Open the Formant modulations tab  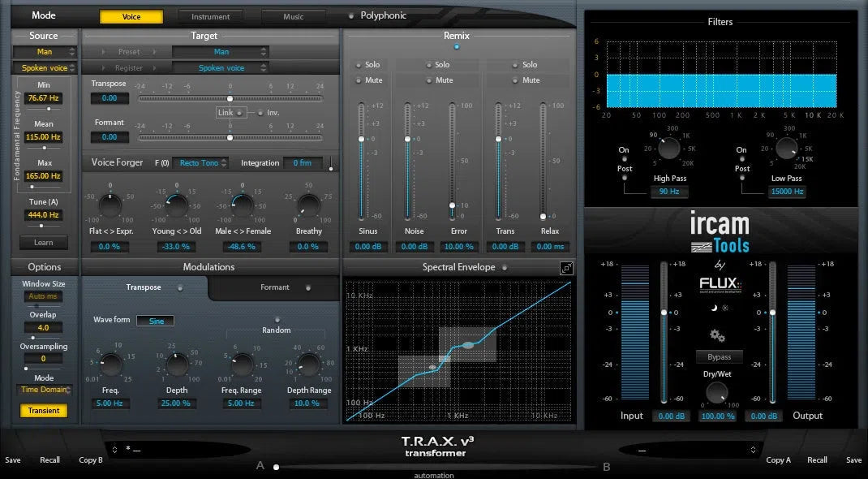pos(273,287)
